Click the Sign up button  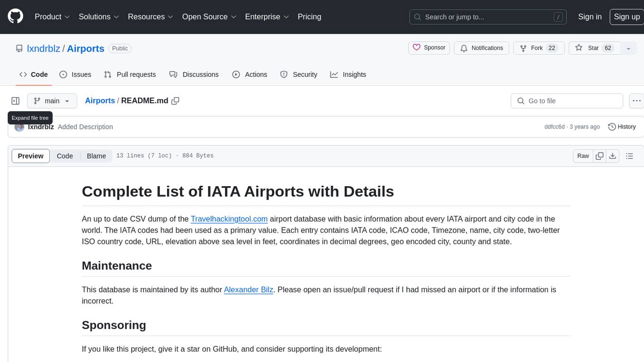626,17
